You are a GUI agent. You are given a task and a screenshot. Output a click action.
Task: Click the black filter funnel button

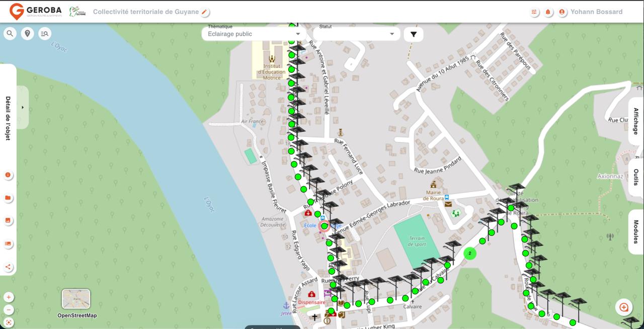[x=414, y=34]
